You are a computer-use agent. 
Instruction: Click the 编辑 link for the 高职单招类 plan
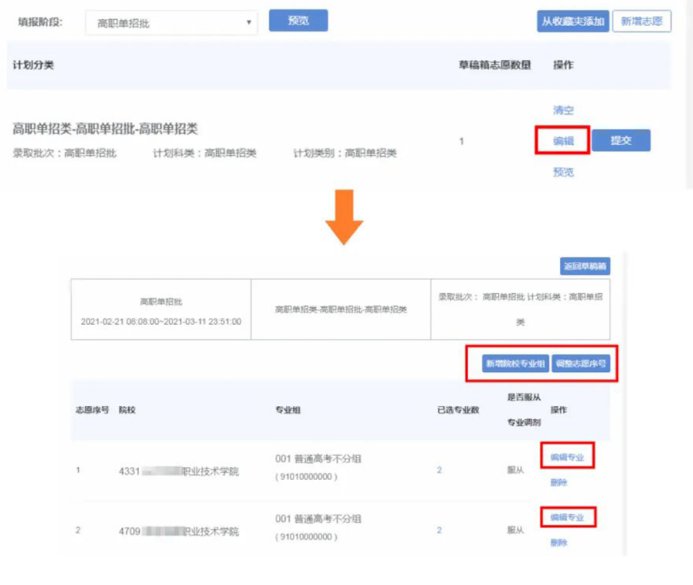pyautogui.click(x=563, y=141)
